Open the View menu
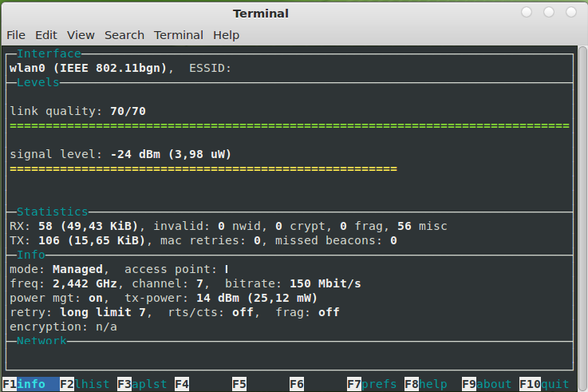 (x=81, y=35)
